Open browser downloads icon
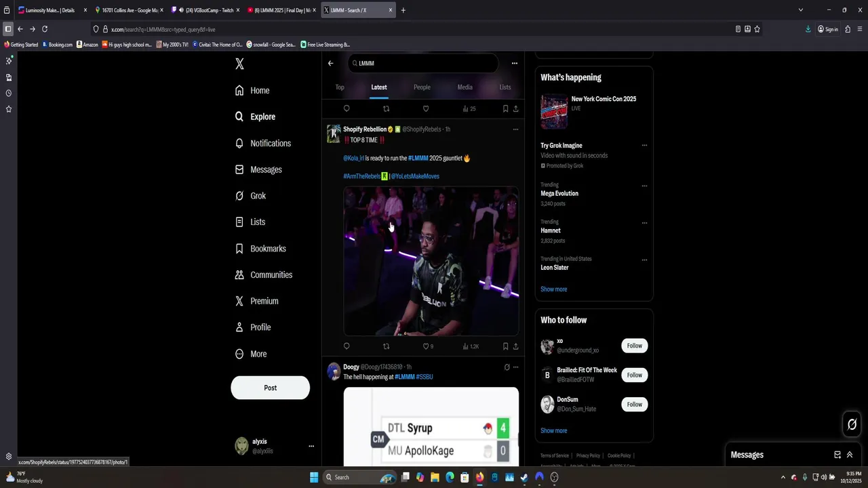The image size is (868, 488). coord(808,29)
